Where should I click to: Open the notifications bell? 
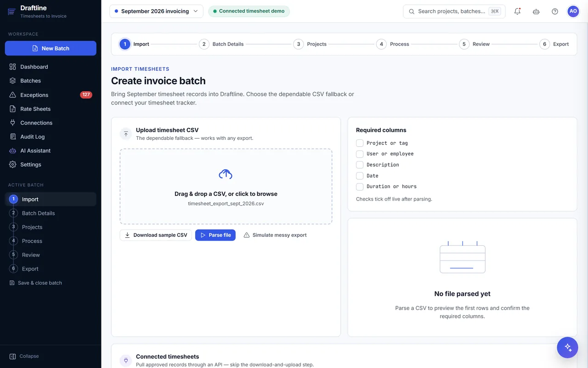pos(518,11)
